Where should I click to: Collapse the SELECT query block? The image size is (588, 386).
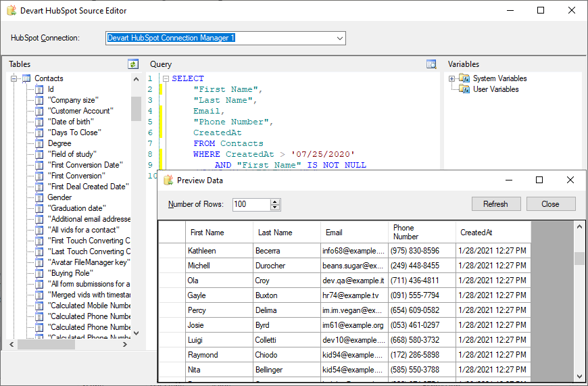point(166,78)
